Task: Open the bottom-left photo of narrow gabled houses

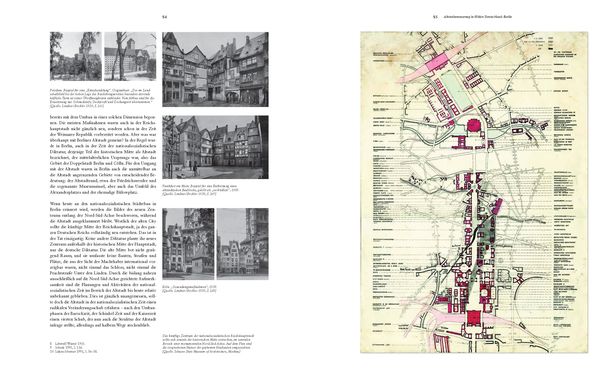Action: click(188, 244)
